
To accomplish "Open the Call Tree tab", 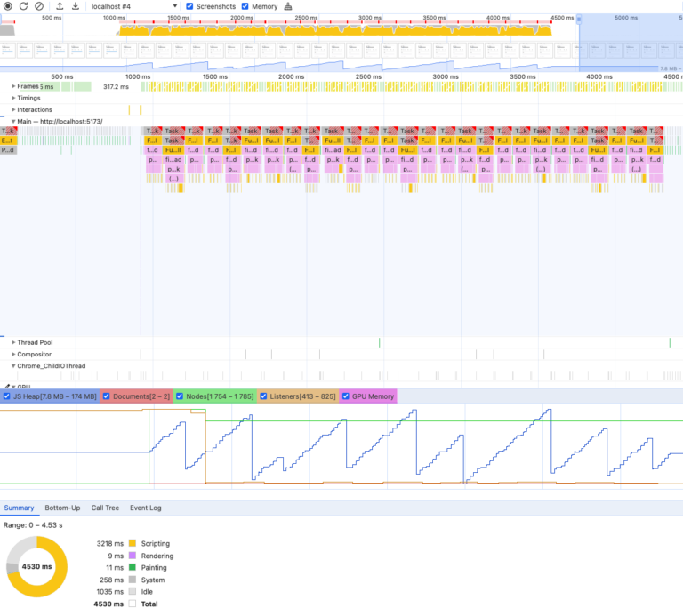I will point(105,508).
